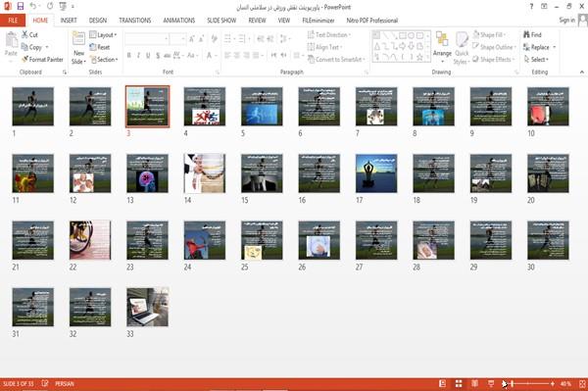The image size is (588, 391).
Task: Select slide 1 thumbnail
Action: 33,107
